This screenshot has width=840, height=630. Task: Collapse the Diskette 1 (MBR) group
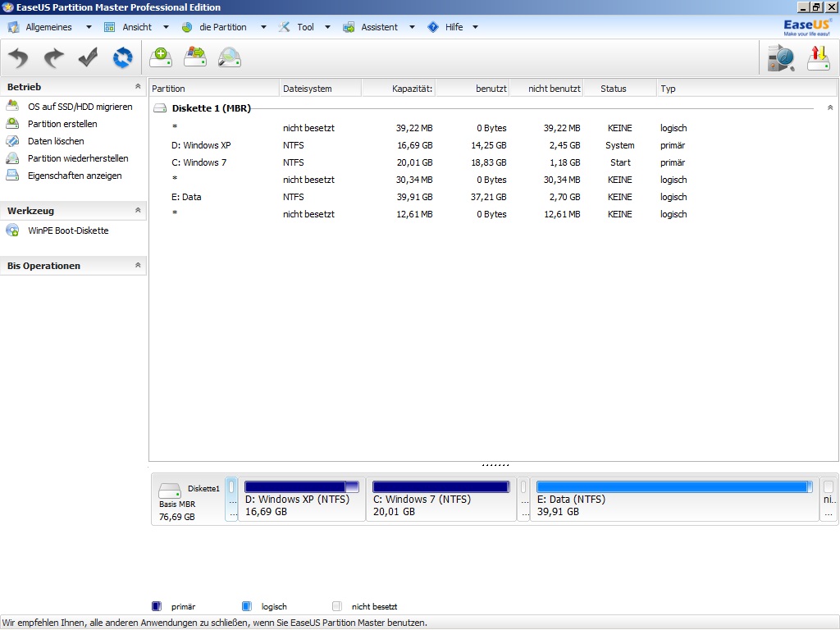830,107
